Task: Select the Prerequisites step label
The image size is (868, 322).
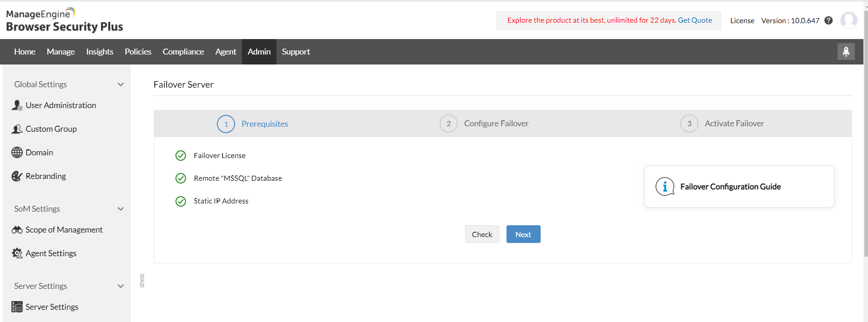Action: point(265,124)
